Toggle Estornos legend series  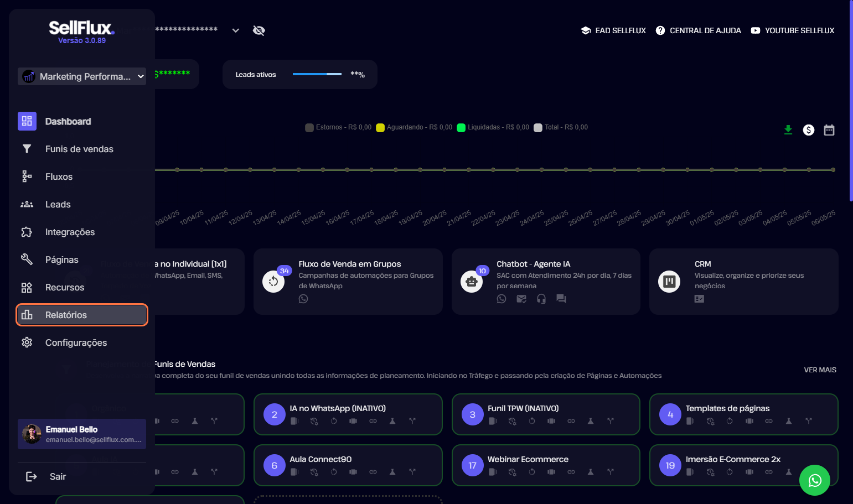tap(338, 127)
